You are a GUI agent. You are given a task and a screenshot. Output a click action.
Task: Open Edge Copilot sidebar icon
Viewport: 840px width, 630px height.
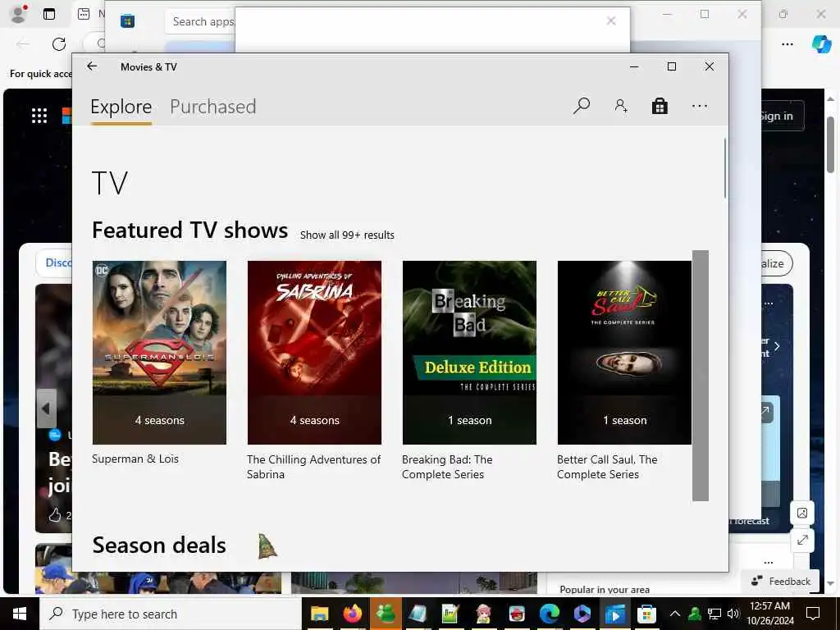821,44
